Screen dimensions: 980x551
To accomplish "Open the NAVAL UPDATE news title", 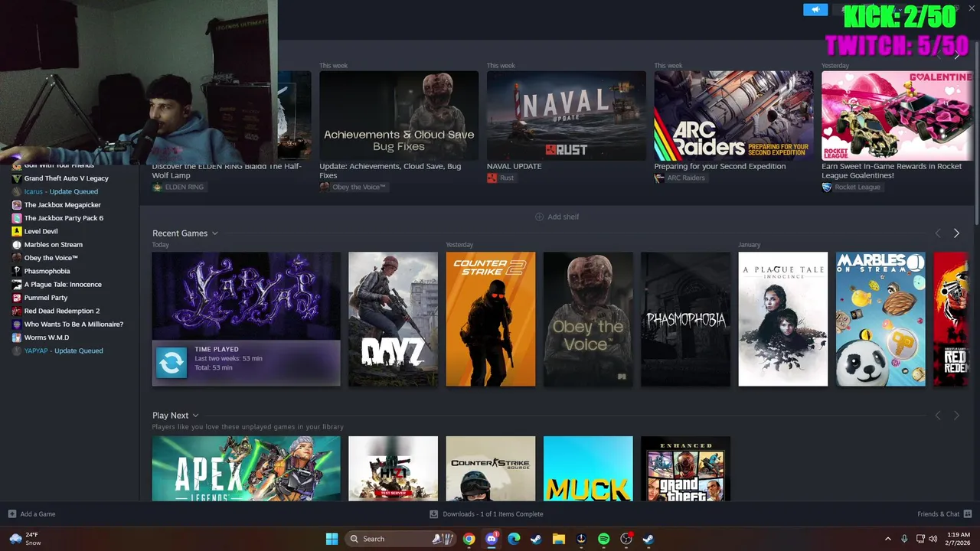I will click(514, 166).
